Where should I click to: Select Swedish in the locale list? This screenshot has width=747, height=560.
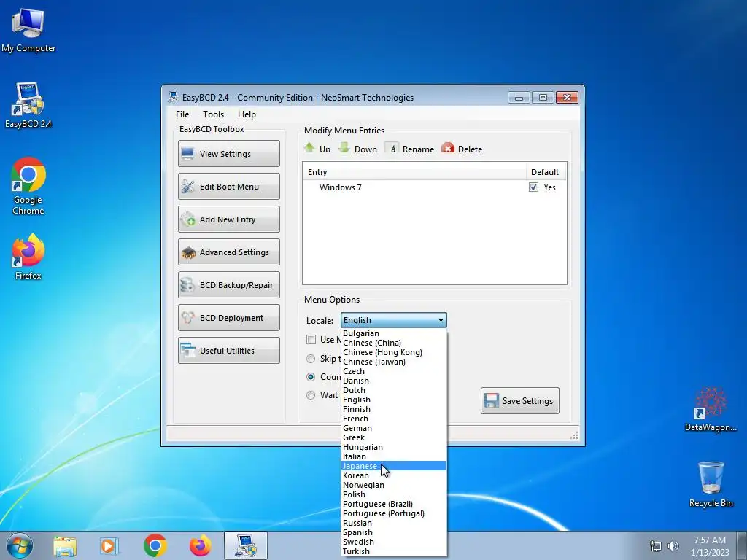(394, 542)
